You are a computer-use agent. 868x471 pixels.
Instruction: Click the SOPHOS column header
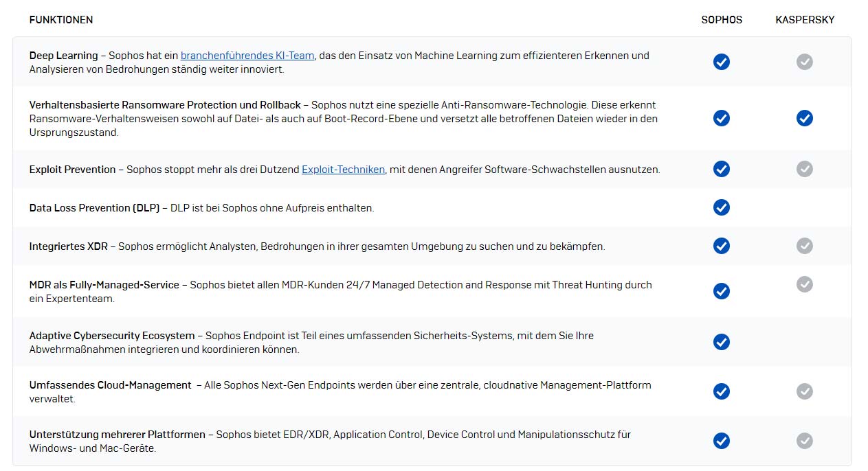click(722, 20)
